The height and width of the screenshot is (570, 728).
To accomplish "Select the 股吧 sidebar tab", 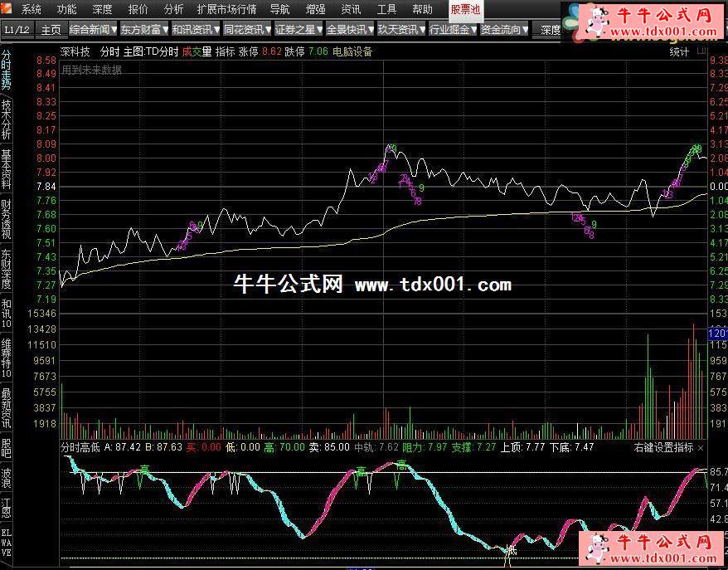I will pos(6,447).
